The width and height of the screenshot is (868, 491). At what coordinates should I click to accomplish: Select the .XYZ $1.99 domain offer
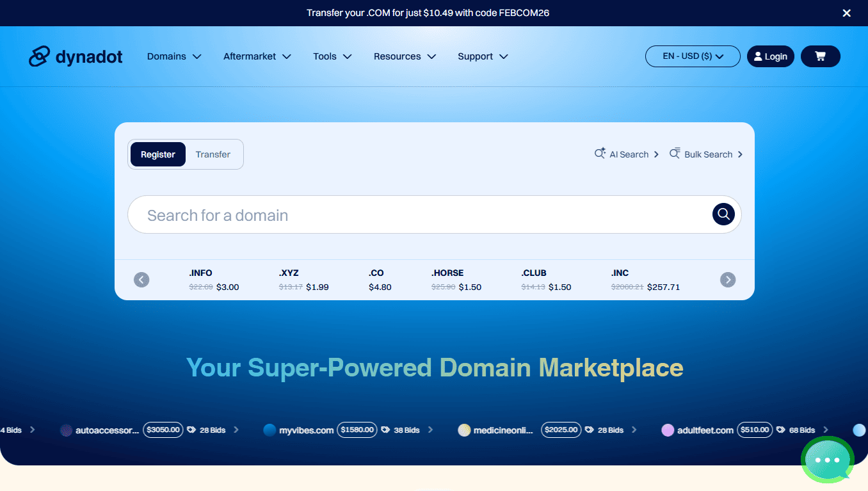tap(303, 280)
